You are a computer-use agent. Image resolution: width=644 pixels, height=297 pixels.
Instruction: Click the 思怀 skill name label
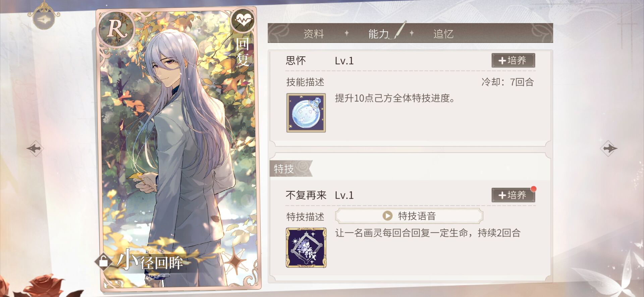pos(296,61)
